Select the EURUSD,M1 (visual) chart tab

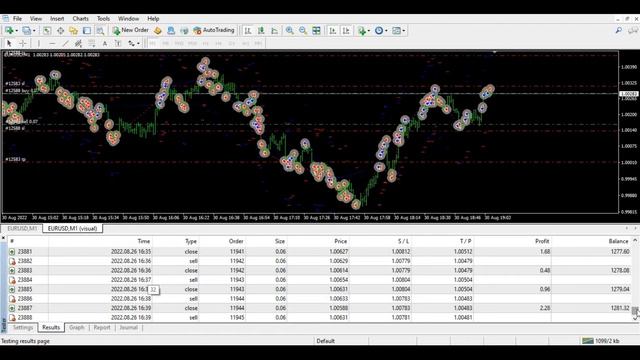pos(73,229)
